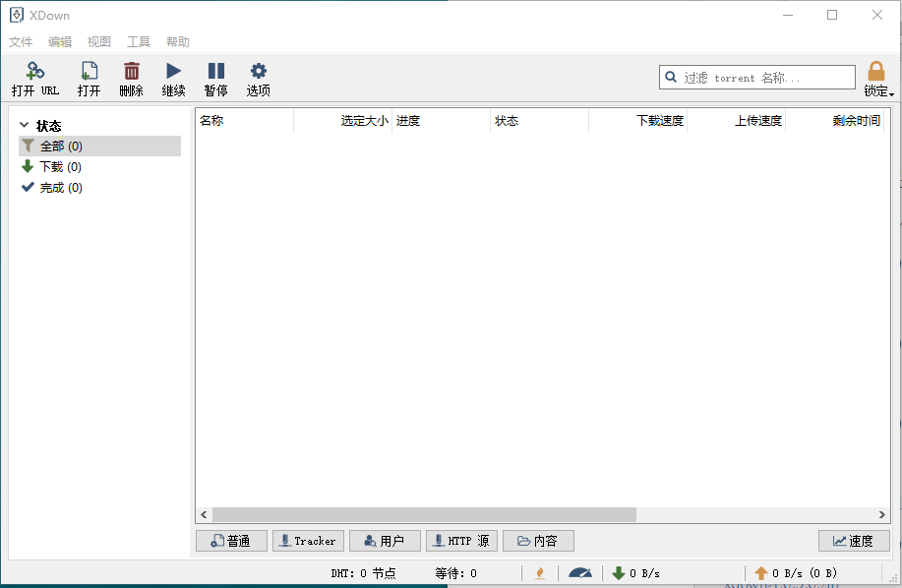Click the speedometer icon in the status bar
This screenshot has height=588, width=902.
[580, 571]
